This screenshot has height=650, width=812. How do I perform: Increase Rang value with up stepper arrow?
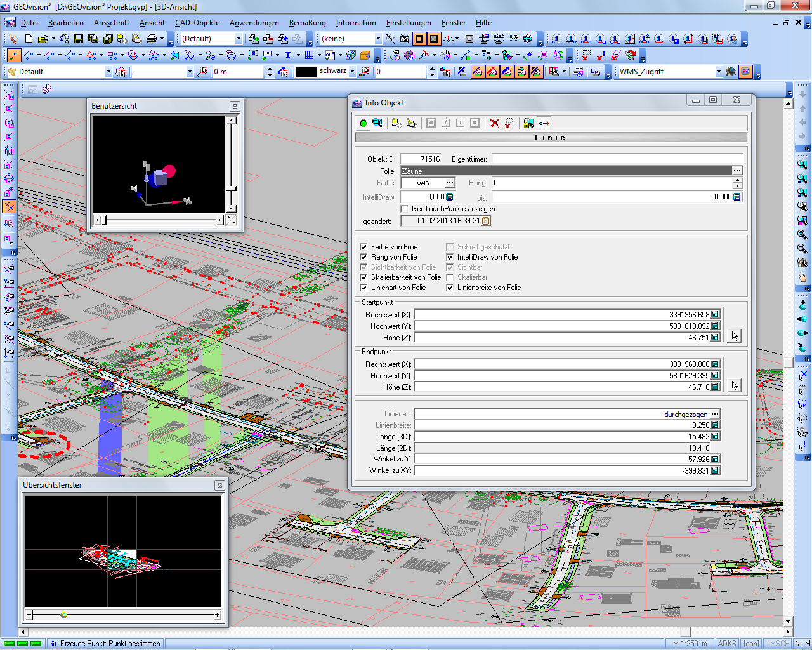pyautogui.click(x=737, y=180)
